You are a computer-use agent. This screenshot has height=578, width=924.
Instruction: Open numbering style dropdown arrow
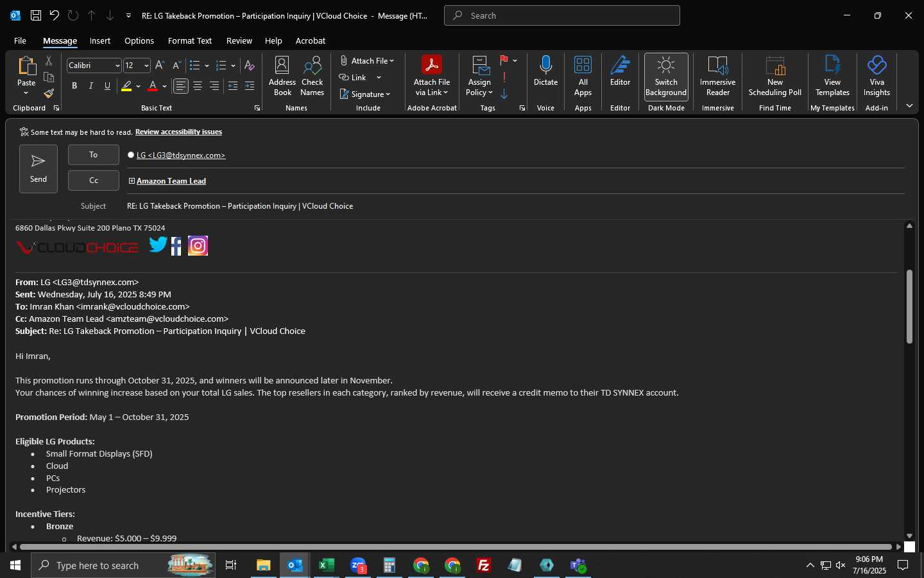pos(233,66)
